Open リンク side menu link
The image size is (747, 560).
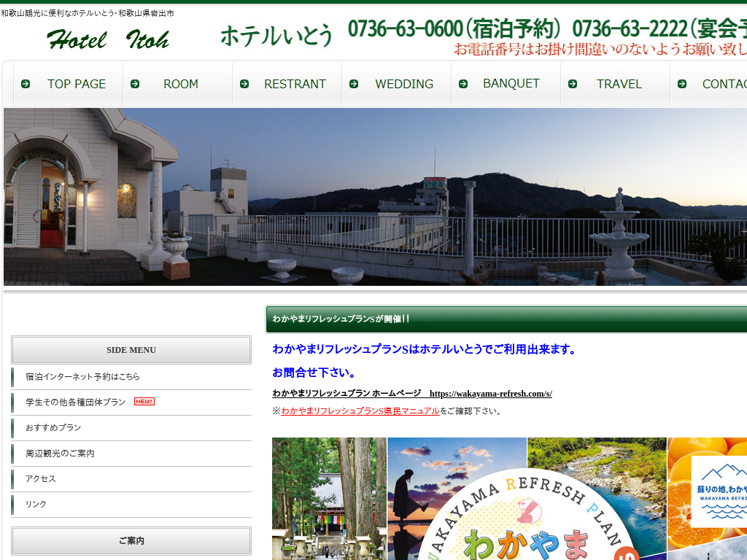131,504
